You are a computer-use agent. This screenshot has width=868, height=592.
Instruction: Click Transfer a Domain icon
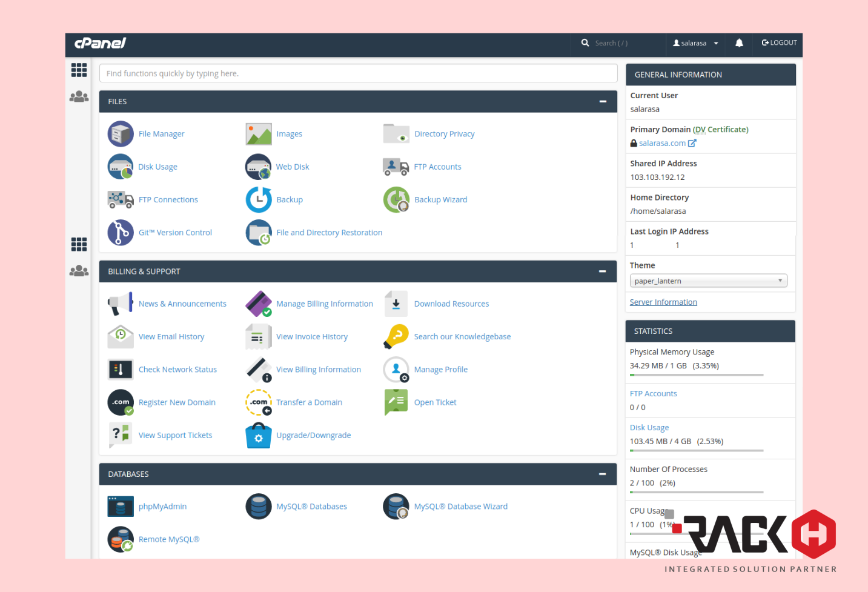pyautogui.click(x=259, y=402)
